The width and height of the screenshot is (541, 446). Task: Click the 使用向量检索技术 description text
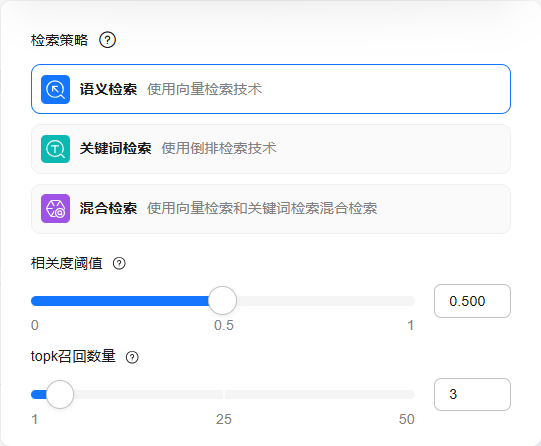point(205,89)
